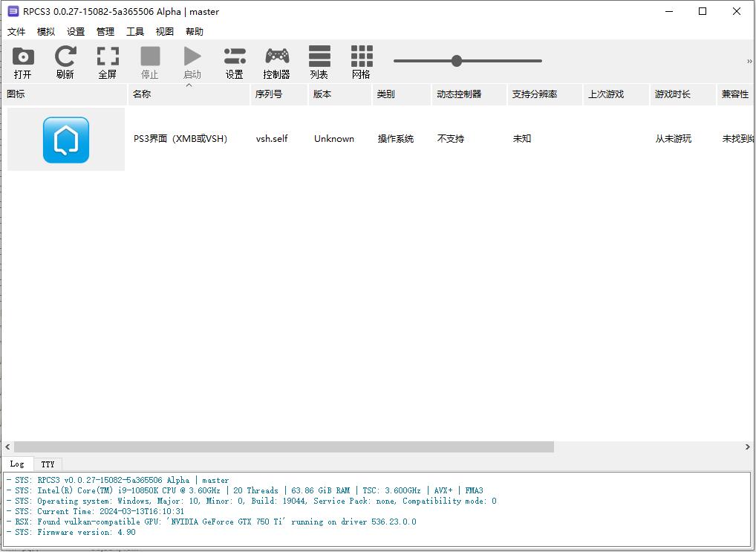Sort by 兼容性 column header
The width and height of the screenshot is (756, 552).
tap(734, 94)
